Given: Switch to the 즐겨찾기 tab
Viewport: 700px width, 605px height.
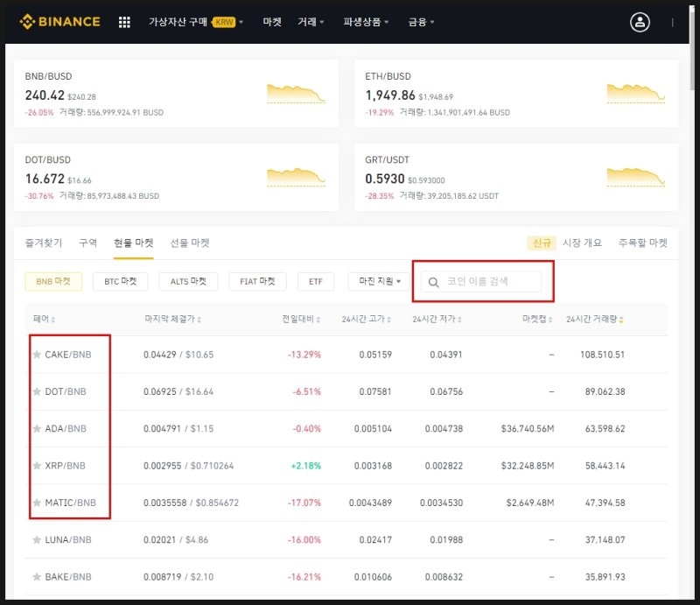Looking at the screenshot, I should [x=43, y=243].
